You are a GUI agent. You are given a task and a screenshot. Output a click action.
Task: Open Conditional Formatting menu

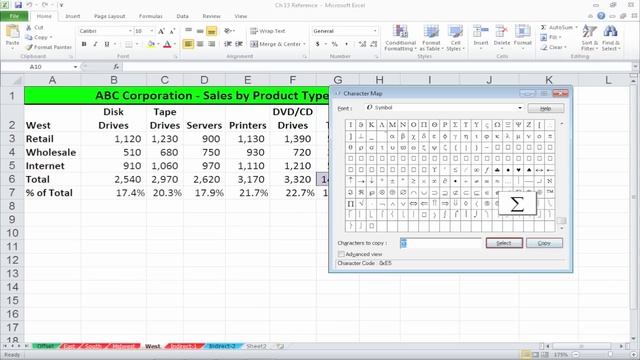click(x=400, y=38)
